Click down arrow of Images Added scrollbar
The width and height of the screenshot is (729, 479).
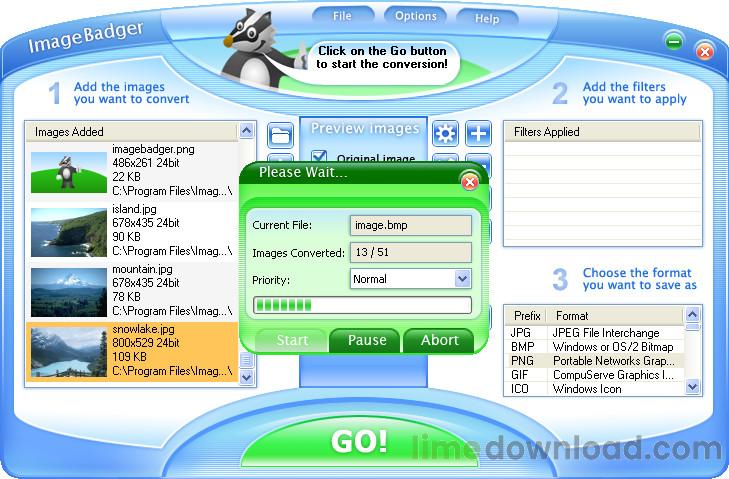tap(246, 377)
